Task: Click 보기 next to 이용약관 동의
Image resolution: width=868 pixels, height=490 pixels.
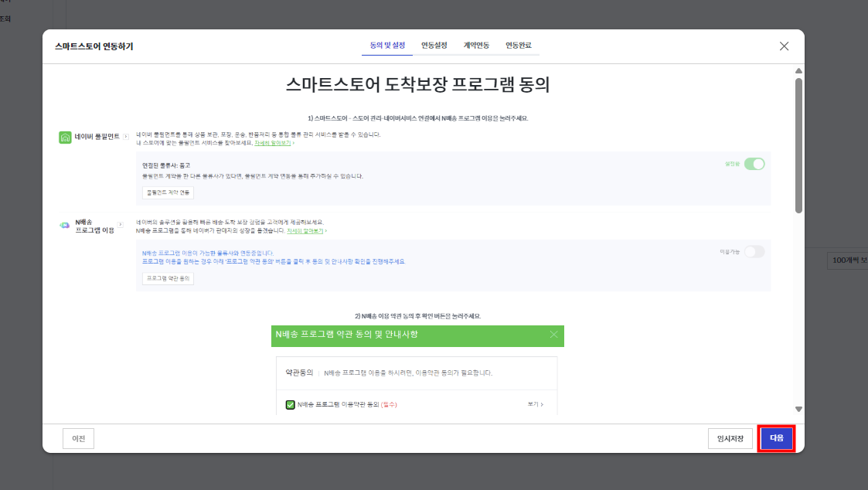Action: click(536, 404)
